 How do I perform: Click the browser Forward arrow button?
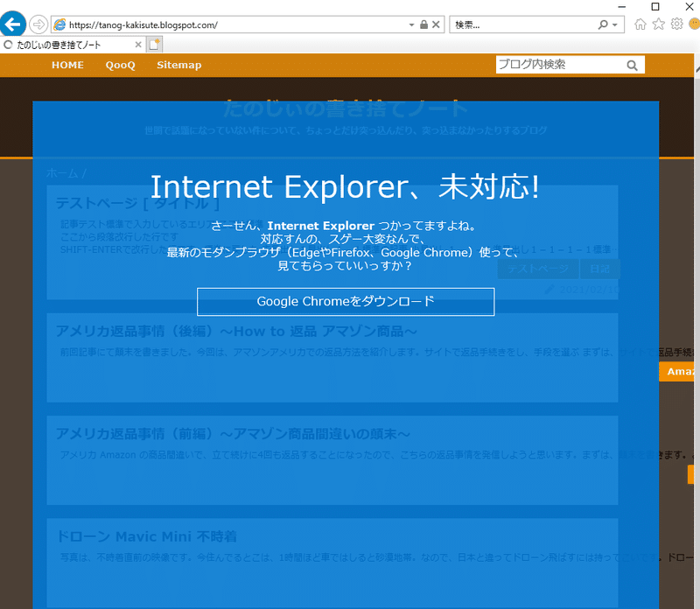pos(38,24)
